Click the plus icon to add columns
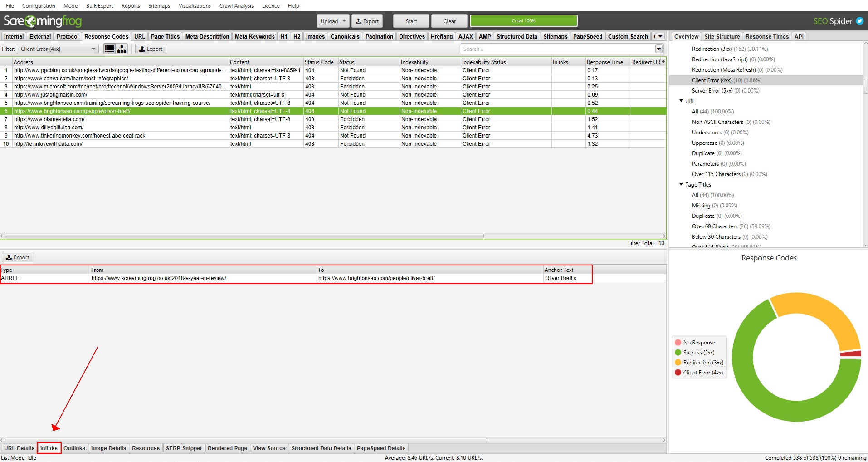Image resolution: width=868 pixels, height=462 pixels. (x=663, y=62)
